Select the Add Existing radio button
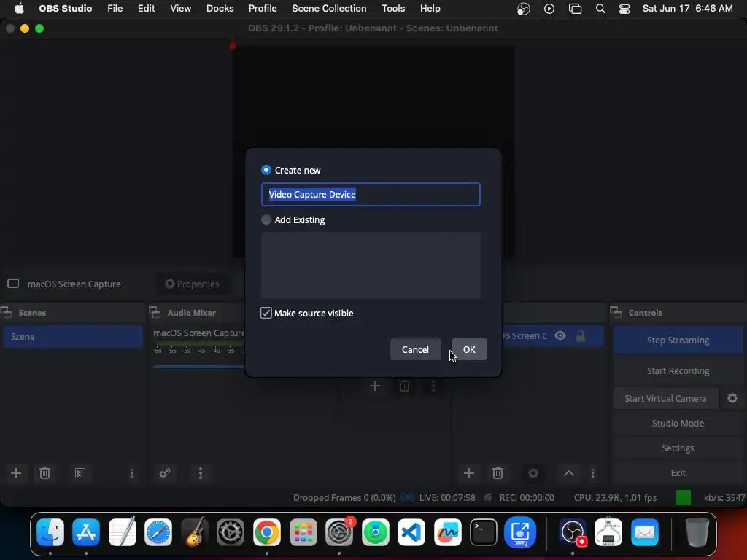This screenshot has width=747, height=560. pos(266,219)
